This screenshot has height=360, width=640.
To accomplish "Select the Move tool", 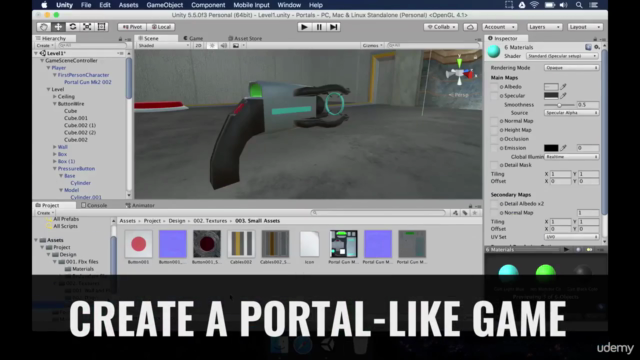I will 58,27.
